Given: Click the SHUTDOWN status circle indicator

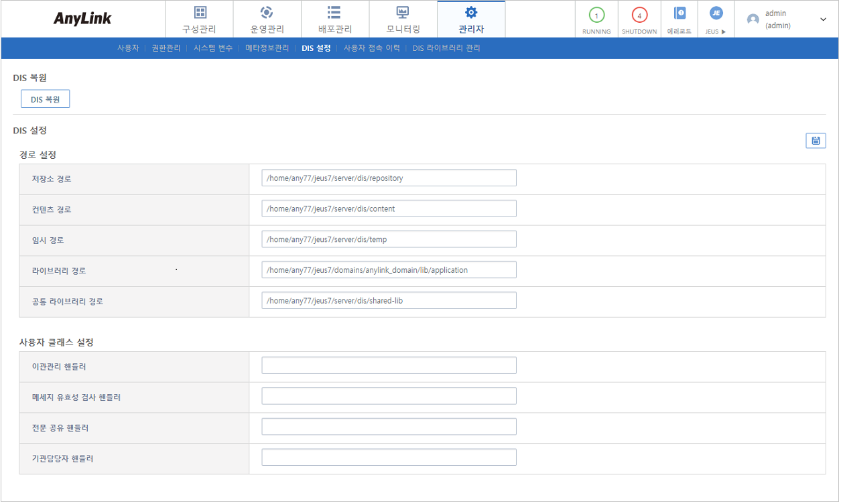Looking at the screenshot, I should click(x=639, y=15).
